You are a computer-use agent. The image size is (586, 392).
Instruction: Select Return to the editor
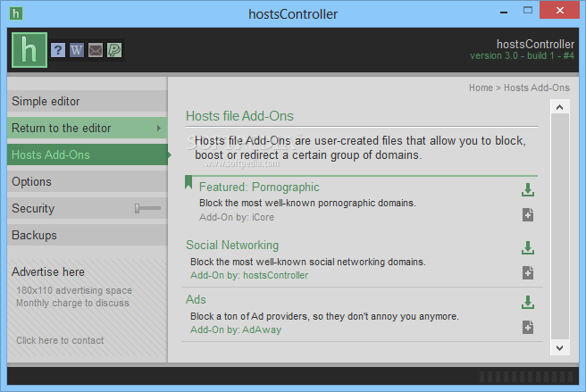pos(87,129)
